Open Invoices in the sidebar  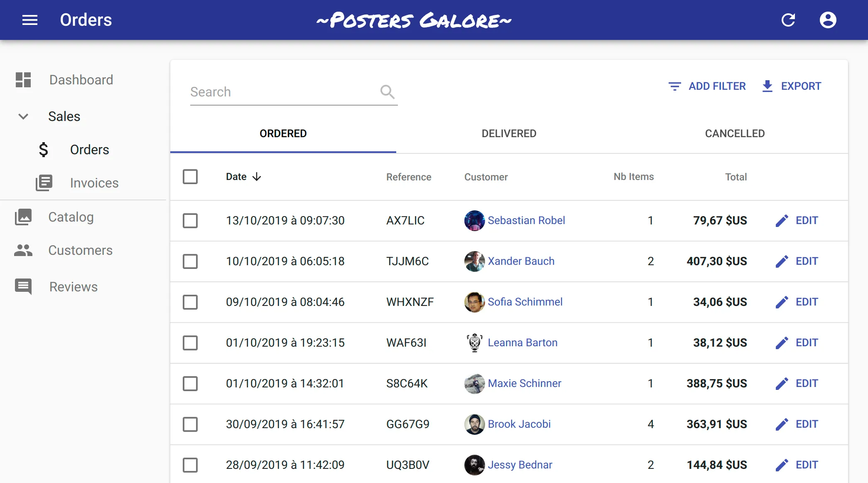click(x=83, y=183)
